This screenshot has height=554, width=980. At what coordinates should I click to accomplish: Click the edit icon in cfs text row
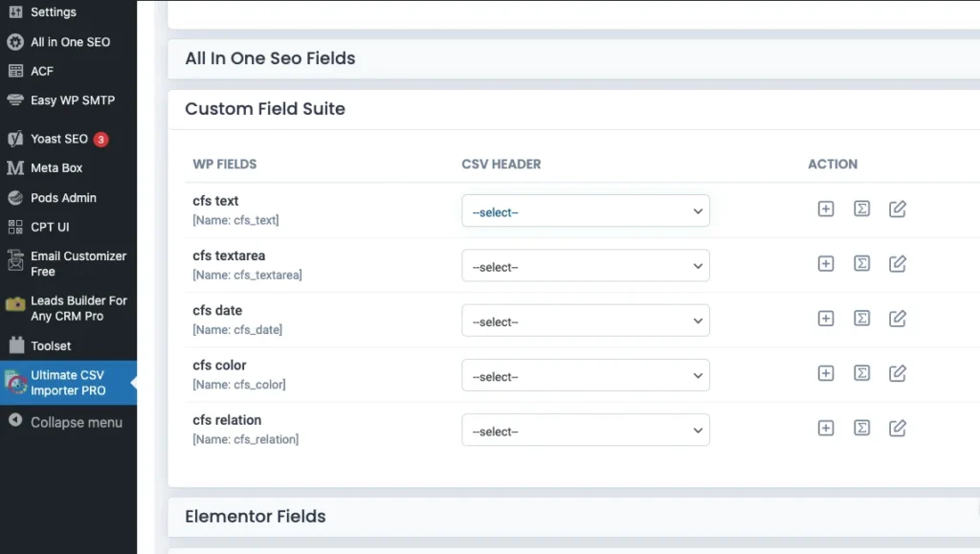click(x=897, y=209)
